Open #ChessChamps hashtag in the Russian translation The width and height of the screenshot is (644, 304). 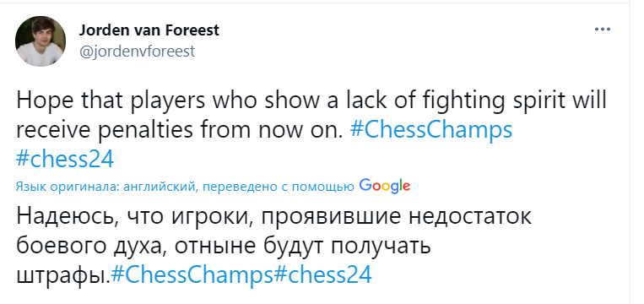click(x=192, y=274)
